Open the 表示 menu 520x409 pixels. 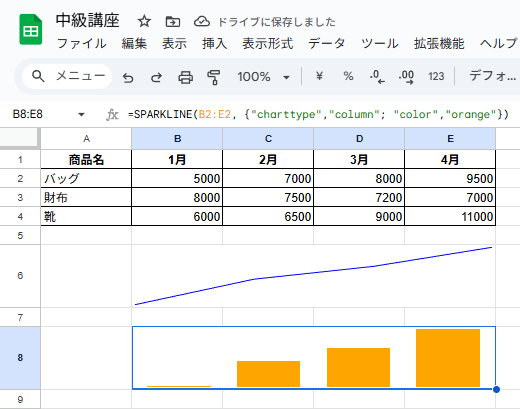pos(174,43)
